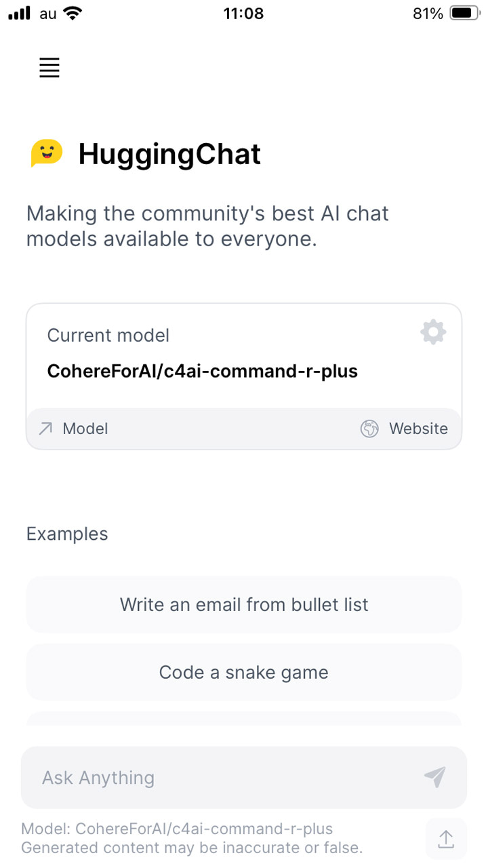This screenshot has height=868, width=488.
Task: Click the Current model header
Action: 108,335
